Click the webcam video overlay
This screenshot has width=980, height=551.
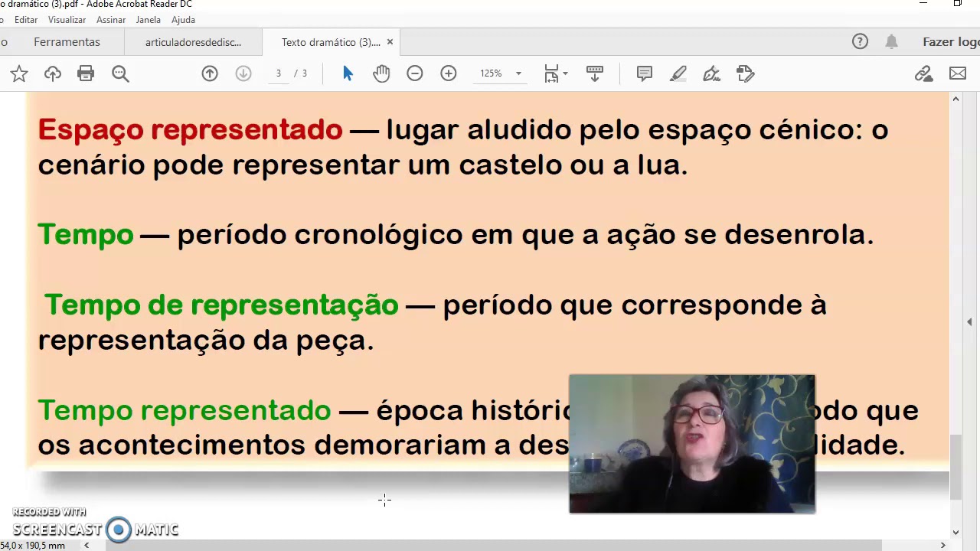(692, 444)
